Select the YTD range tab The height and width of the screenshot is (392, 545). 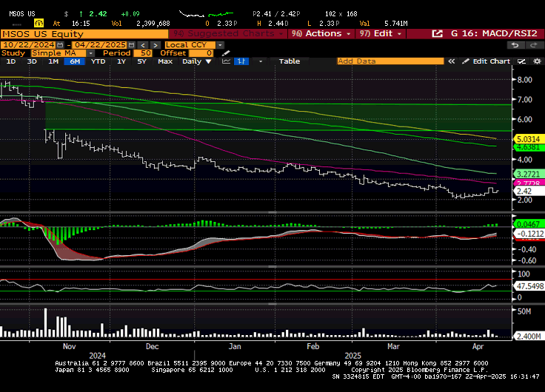(98, 61)
